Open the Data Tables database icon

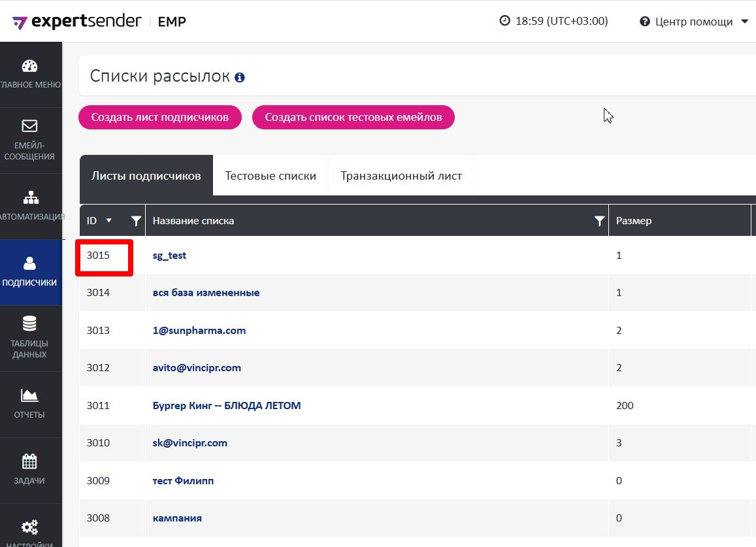(29, 323)
